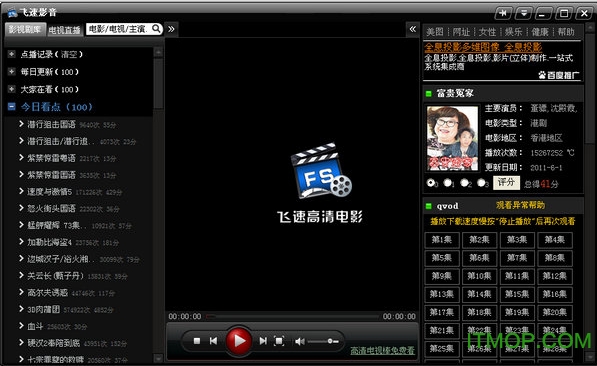The image size is (597, 366).
Task: Open the 硬汉2奉陪到底 list entry
Action: click(54, 343)
